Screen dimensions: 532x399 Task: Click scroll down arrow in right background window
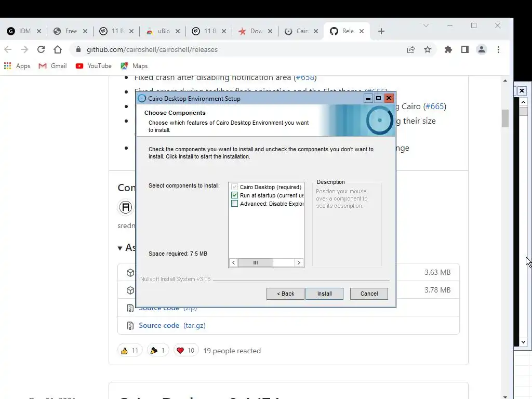[523, 342]
